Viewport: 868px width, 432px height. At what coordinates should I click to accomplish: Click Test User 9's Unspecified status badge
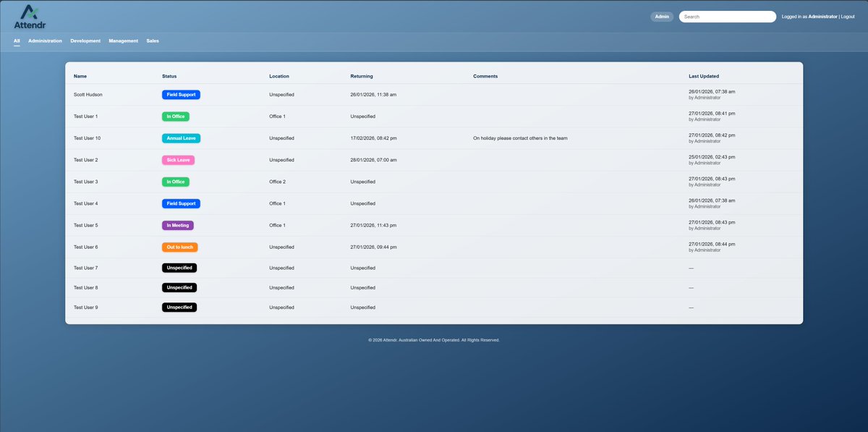click(x=179, y=307)
